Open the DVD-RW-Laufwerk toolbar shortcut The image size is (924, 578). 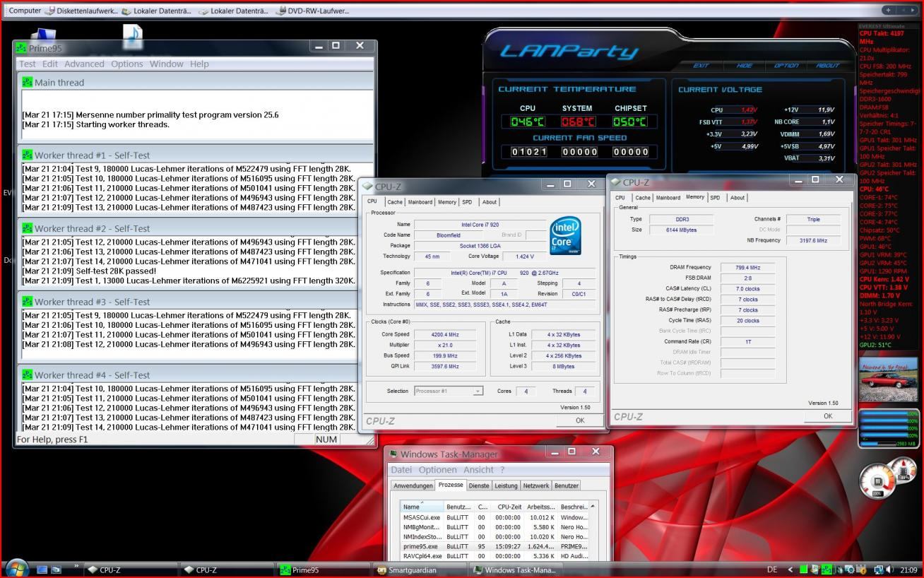pyautogui.click(x=312, y=11)
